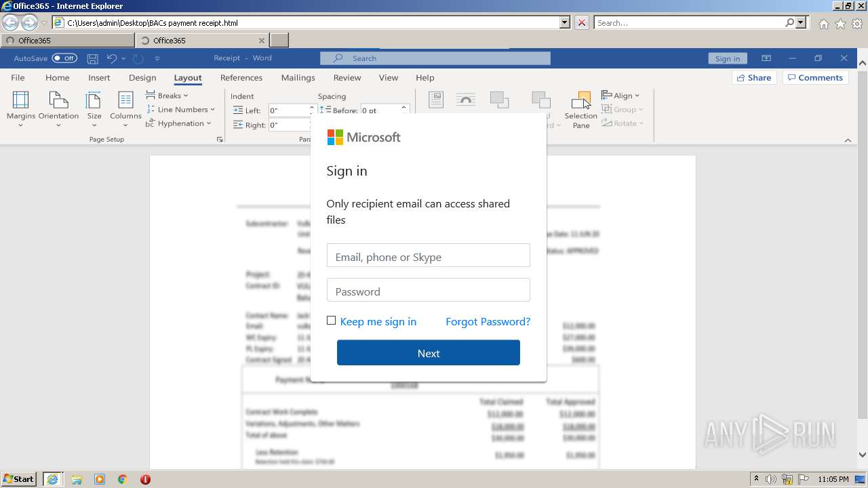Collapse the ribbon with the chevron
This screenshot has width=868, height=488.
(x=848, y=140)
